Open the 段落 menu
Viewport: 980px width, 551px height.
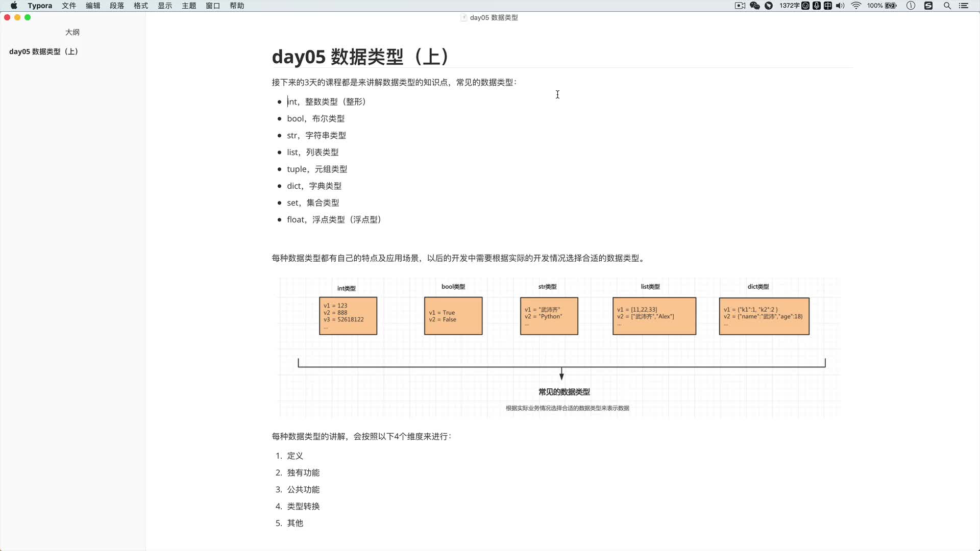click(117, 6)
